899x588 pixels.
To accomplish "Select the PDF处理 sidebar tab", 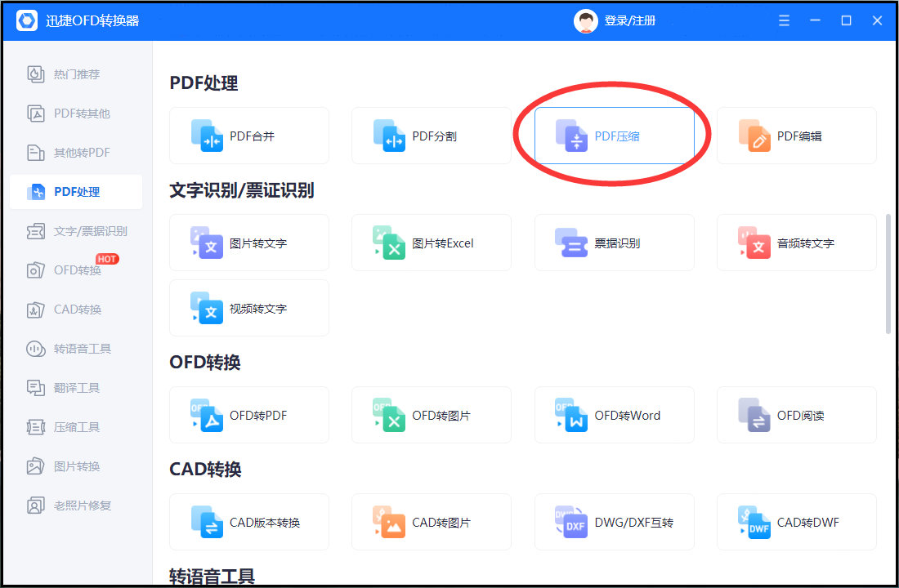I will (76, 192).
